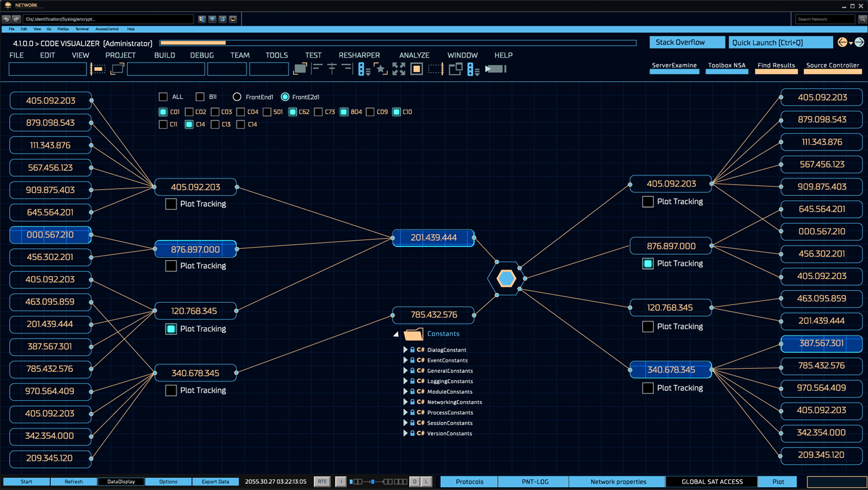Click the star bookmark toolbar icon
This screenshot has width=868, height=490.
[381, 69]
